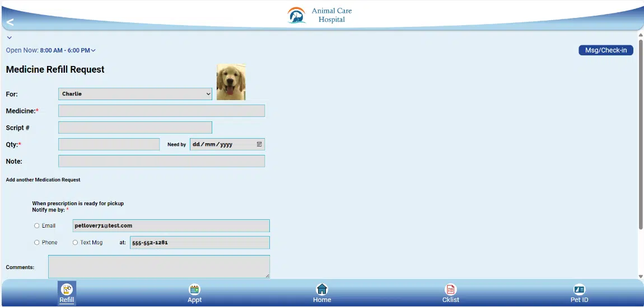This screenshot has width=644, height=307.
Task: Click the Refill icon in bottom navigation
Action: (67, 290)
